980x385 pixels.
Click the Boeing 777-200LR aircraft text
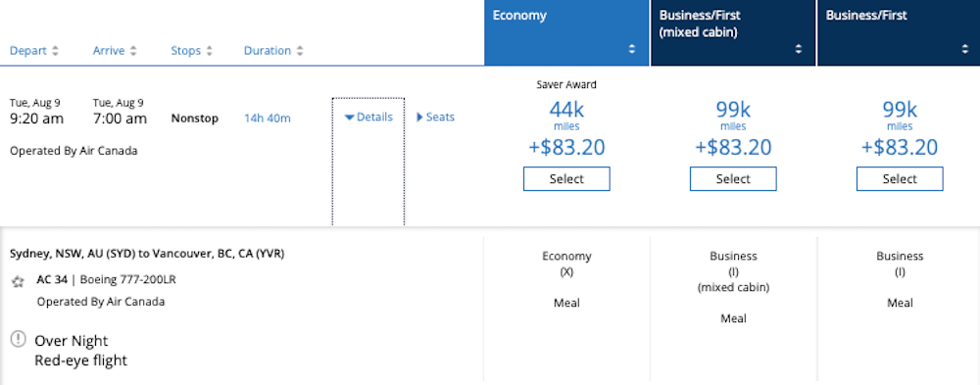[x=128, y=280]
